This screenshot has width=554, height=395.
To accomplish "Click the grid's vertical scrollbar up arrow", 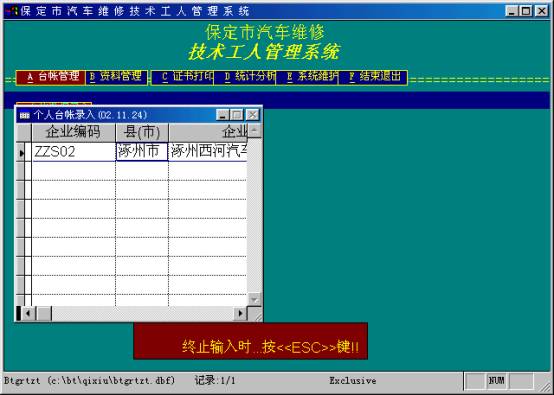I will point(254,131).
